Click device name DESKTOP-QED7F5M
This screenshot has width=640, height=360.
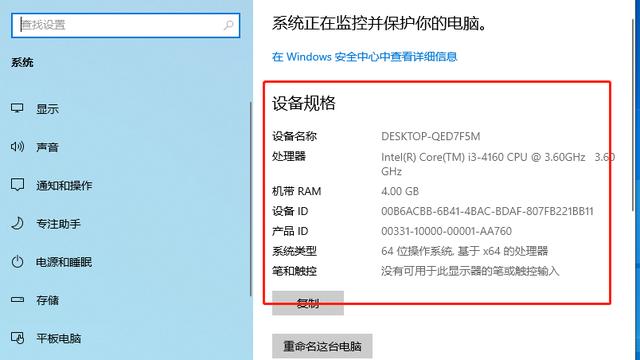click(x=431, y=136)
